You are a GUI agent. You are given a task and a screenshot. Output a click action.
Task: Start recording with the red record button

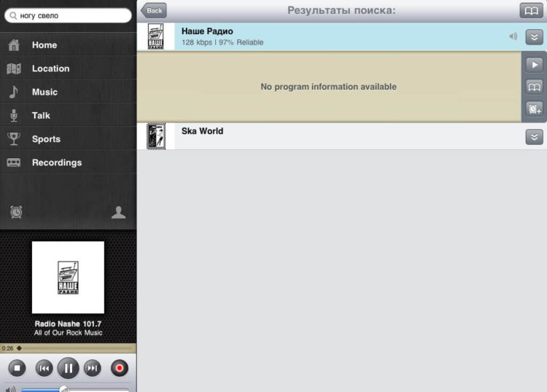click(120, 368)
